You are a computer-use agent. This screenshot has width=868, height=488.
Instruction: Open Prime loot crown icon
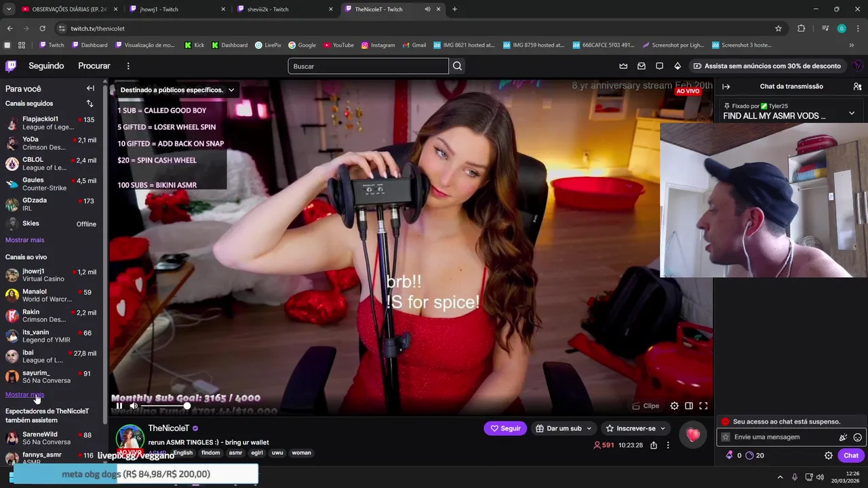[x=623, y=66]
